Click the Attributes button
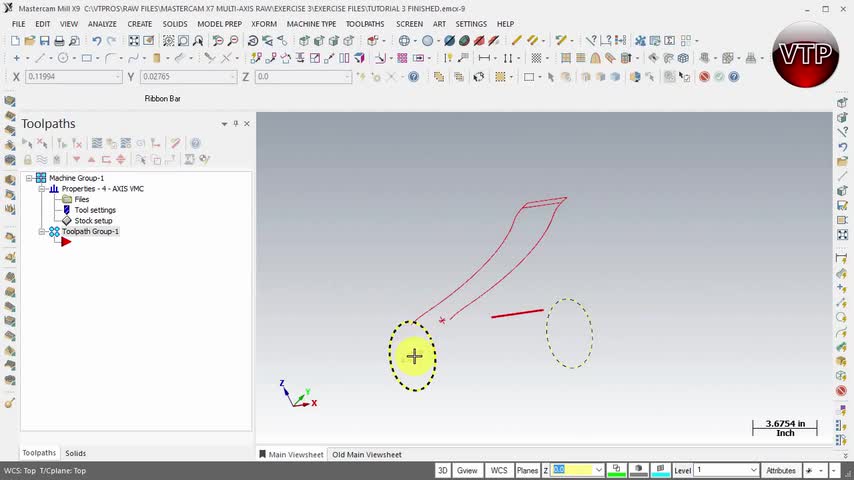 [x=780, y=470]
